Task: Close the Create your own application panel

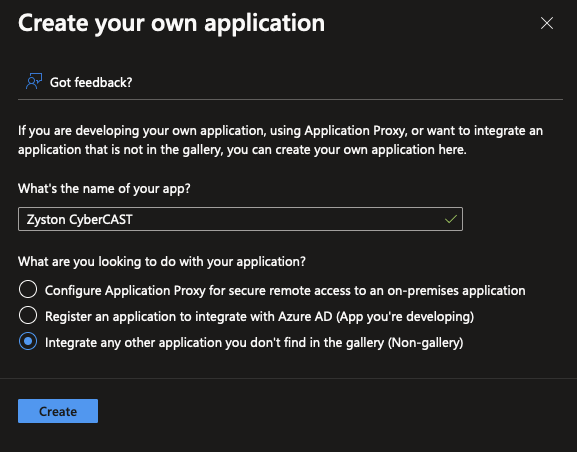Action: click(x=547, y=23)
